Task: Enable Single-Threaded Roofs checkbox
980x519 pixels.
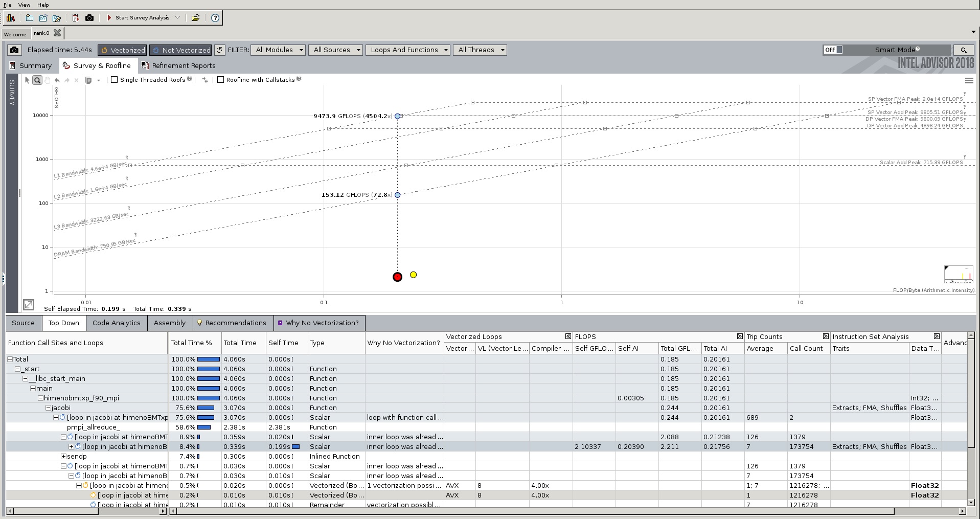Action: [115, 80]
